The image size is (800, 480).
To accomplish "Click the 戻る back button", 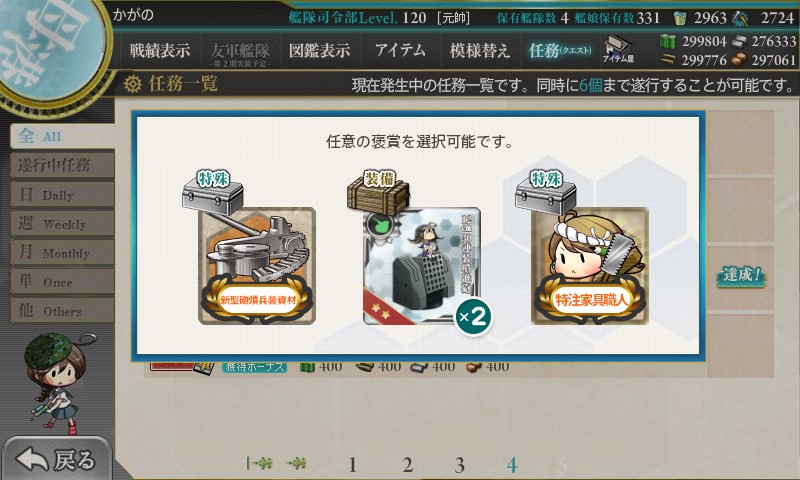I will pyautogui.click(x=56, y=459).
